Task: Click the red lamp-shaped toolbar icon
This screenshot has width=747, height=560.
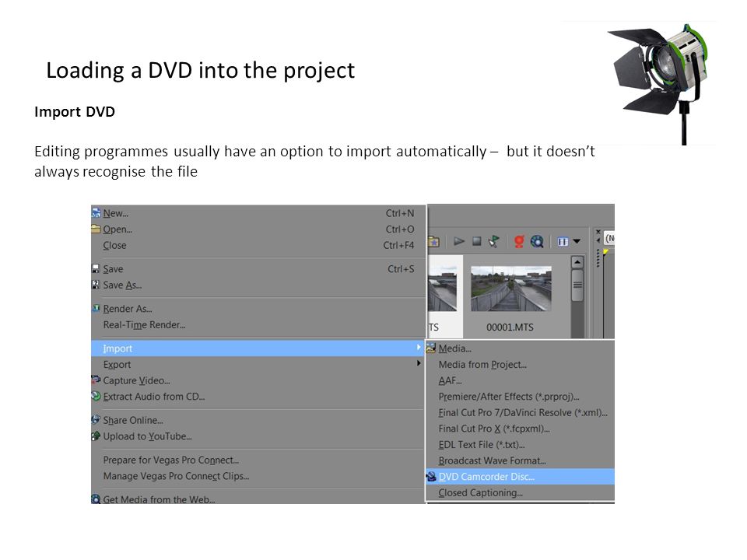Action: click(x=519, y=241)
